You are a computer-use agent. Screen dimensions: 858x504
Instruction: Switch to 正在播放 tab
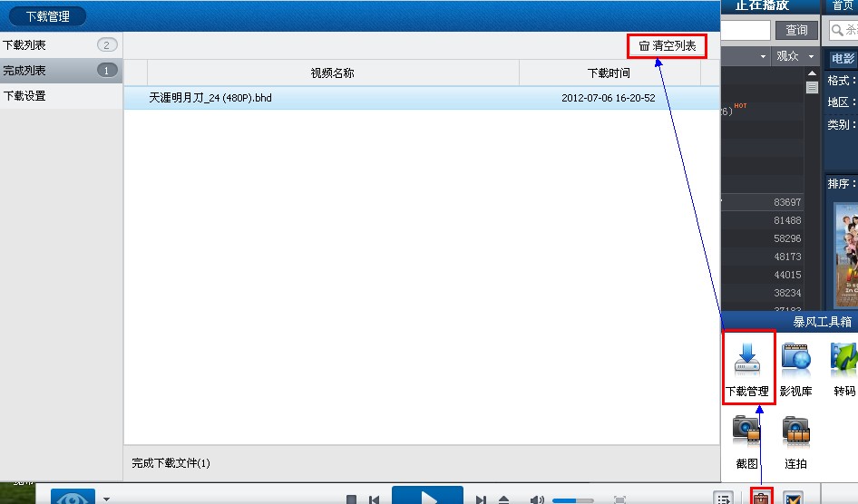(762, 5)
